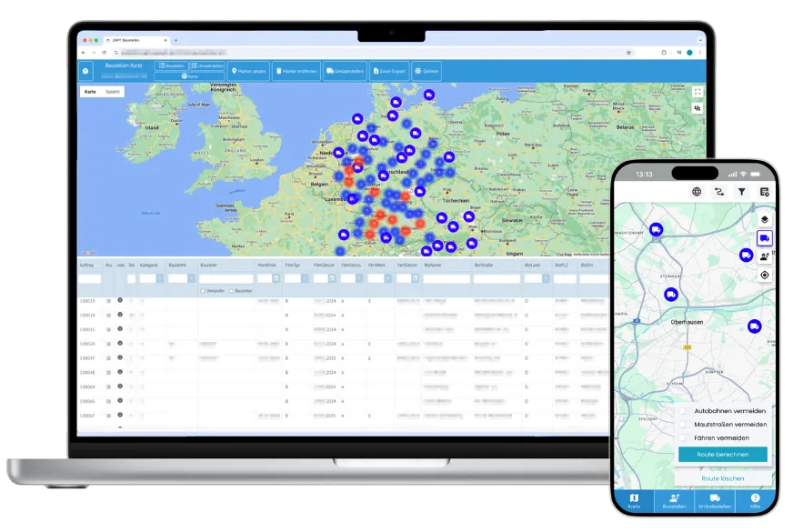Screen dimensions: 793x532
Task: Click Route löschen link
Action: tap(722, 478)
